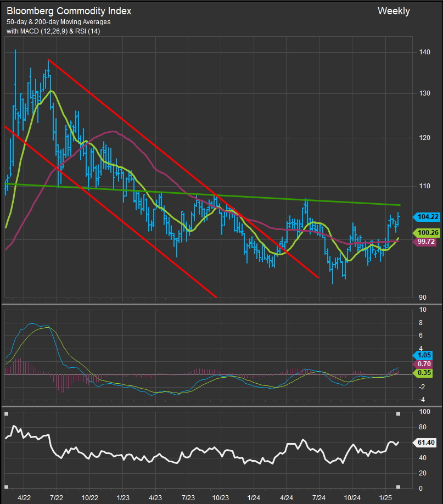
Task: Click the 4/22 date label
Action: (24, 498)
